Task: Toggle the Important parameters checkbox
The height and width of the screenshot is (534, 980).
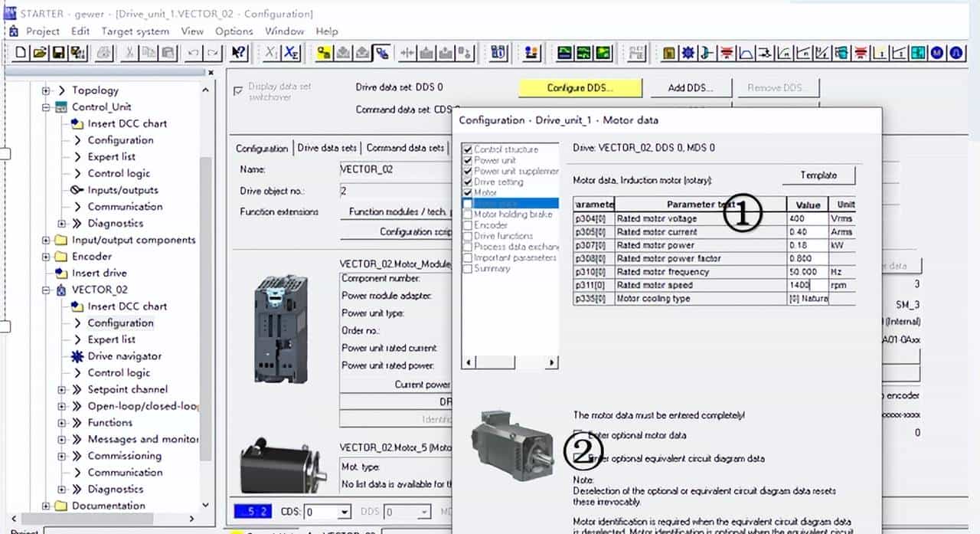Action: click(468, 257)
